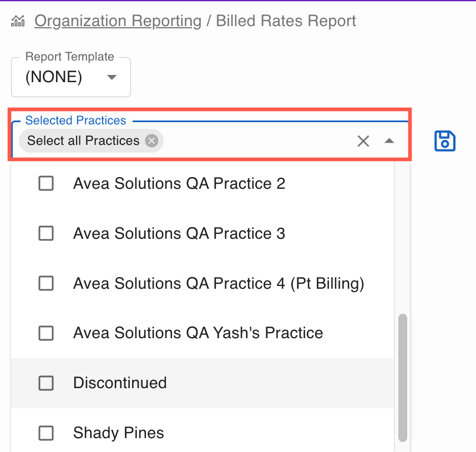Select the Discontinued option label
476x452 pixels.
120,383
